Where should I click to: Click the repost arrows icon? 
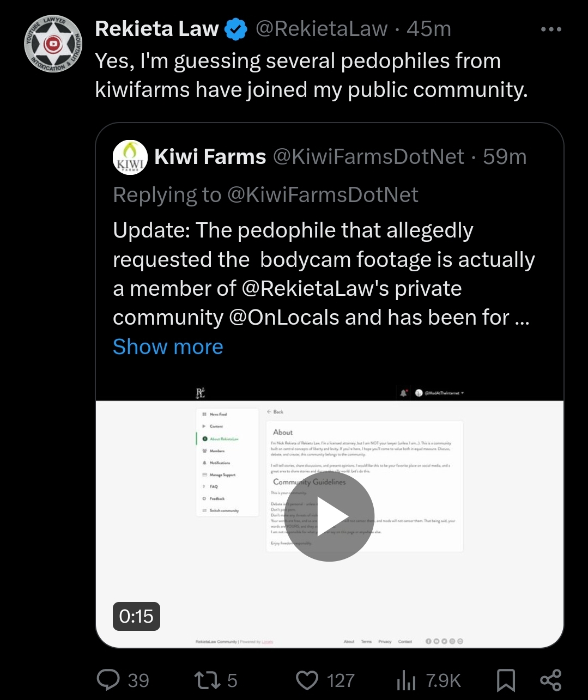207,680
